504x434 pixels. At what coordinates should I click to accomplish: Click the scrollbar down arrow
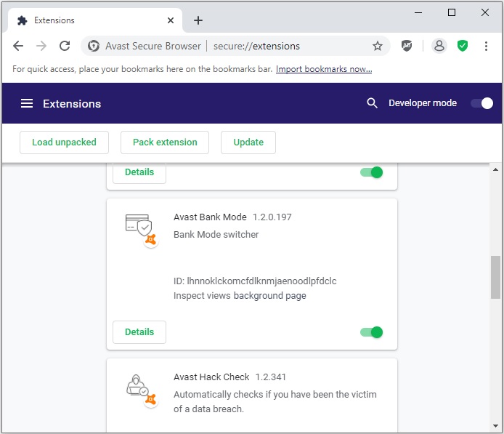click(x=495, y=426)
